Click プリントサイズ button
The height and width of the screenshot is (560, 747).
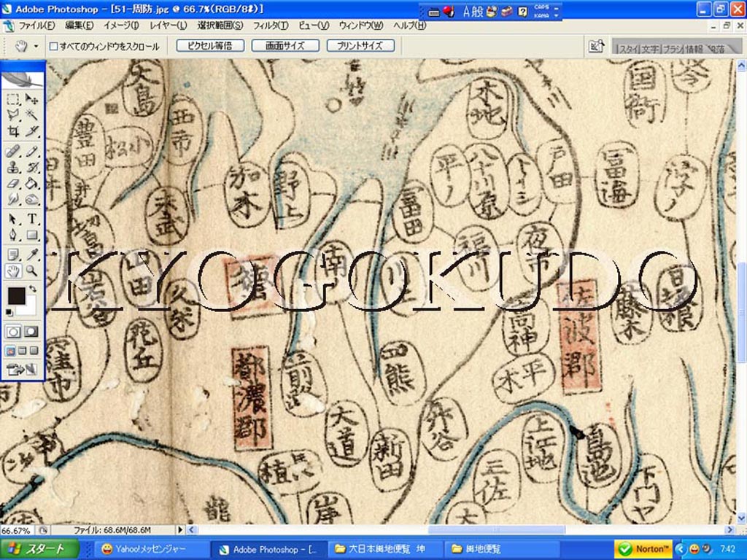(x=360, y=46)
